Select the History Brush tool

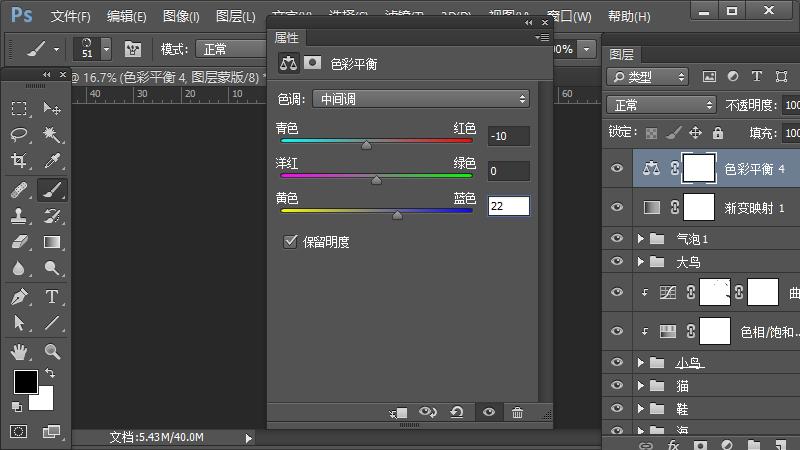52,216
